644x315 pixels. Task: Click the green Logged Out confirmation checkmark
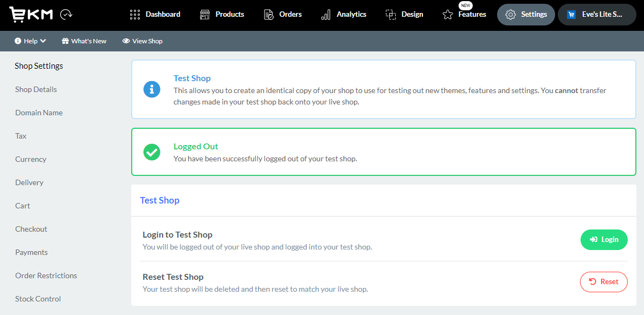(x=152, y=152)
